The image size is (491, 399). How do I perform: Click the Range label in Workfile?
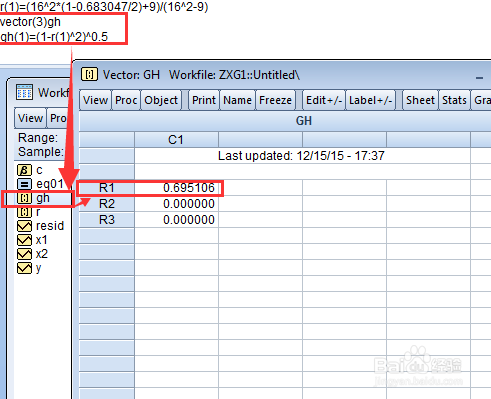[x=38, y=138]
